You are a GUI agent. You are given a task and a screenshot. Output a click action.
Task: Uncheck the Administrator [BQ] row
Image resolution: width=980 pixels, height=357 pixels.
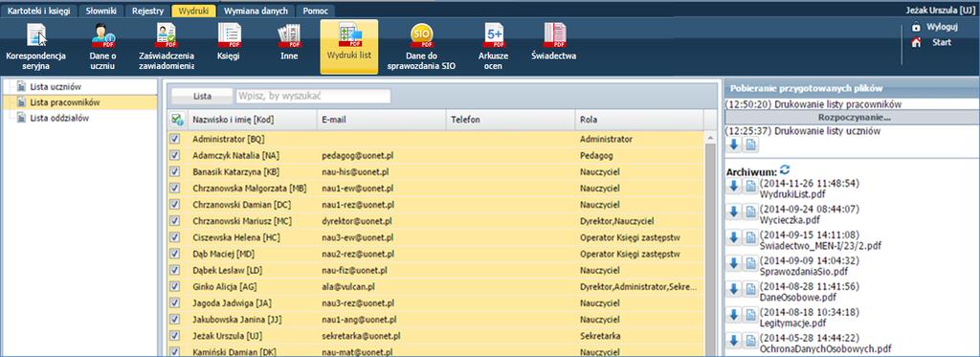tap(175, 140)
